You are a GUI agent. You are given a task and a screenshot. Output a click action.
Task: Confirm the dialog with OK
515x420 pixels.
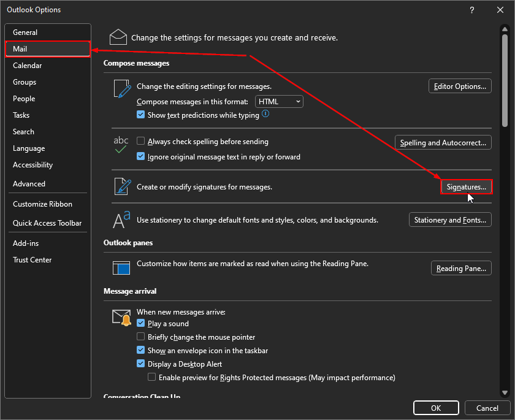point(436,408)
